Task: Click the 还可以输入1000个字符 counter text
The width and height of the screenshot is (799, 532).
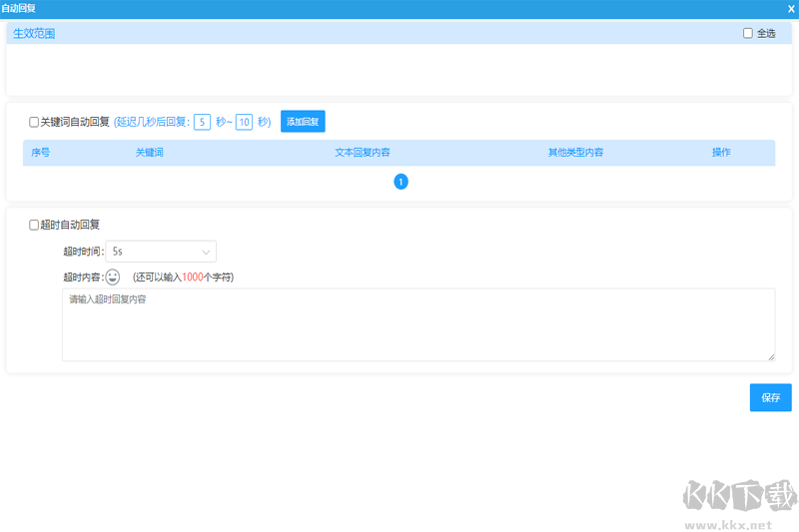Action: pyautogui.click(x=183, y=277)
